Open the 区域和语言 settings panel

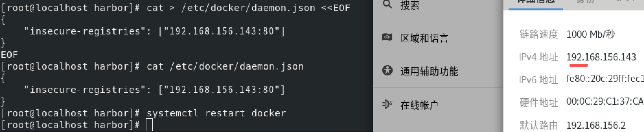(424, 38)
